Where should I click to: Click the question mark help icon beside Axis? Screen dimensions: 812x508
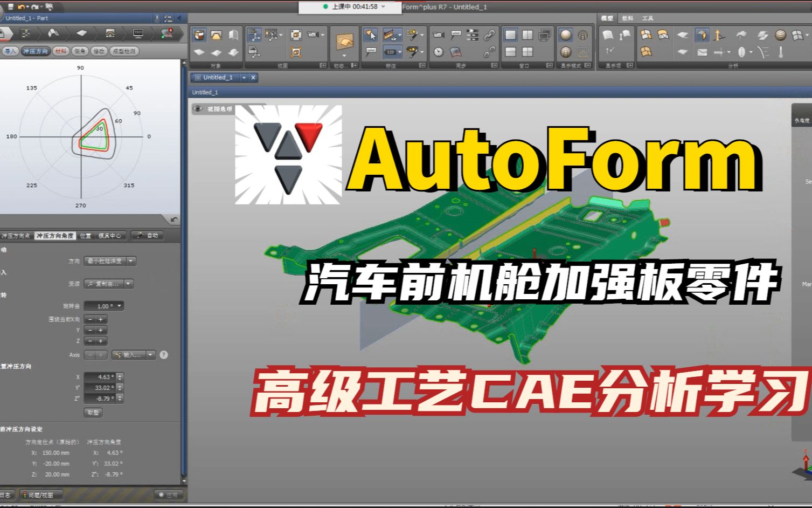[164, 355]
